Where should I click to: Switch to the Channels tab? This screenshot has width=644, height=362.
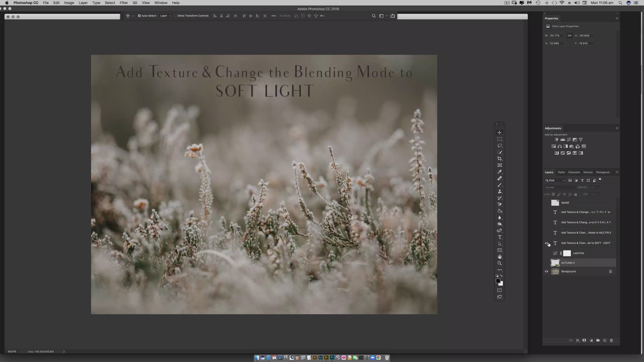(574, 172)
